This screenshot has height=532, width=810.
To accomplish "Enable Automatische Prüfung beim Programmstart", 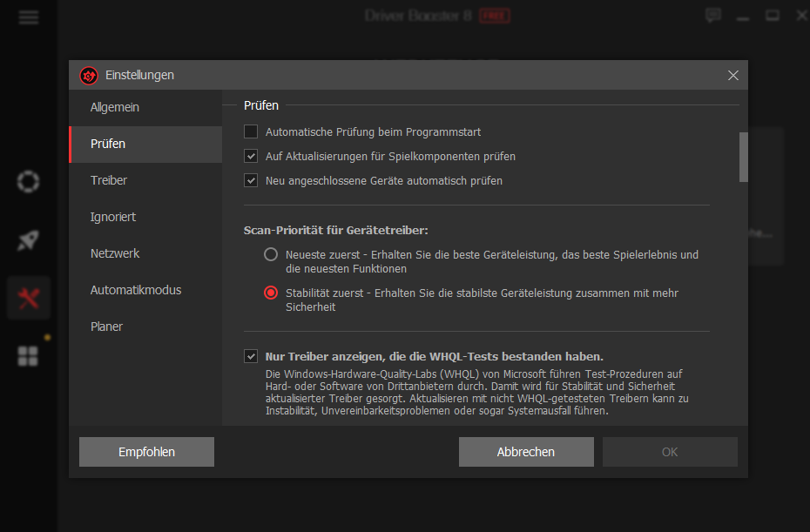I will click(251, 131).
